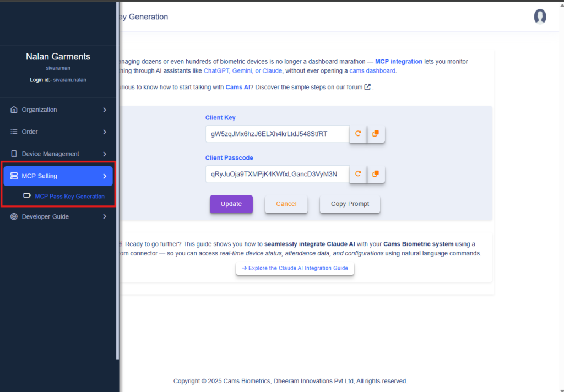
Task: Click the Developer Guide target icon
Action: coord(14,217)
